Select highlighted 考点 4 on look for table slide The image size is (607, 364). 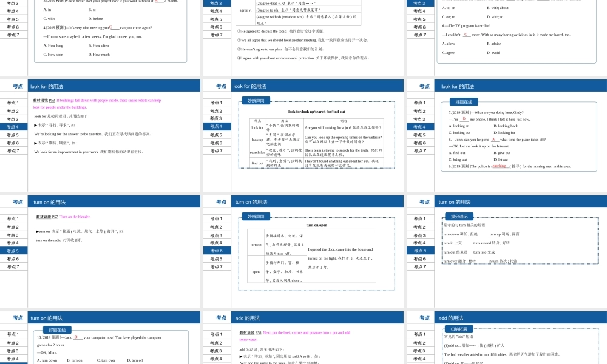click(x=217, y=126)
